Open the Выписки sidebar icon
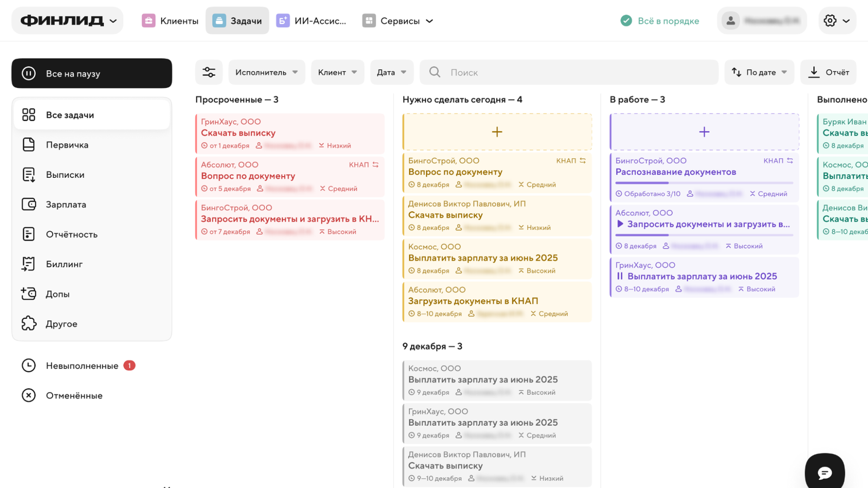Viewport: 868px width, 488px height. [x=29, y=175]
